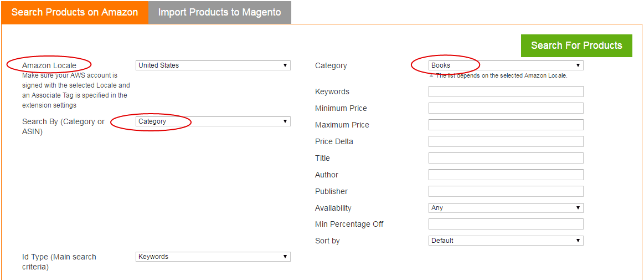Focus the Keywords input field
The width and height of the screenshot is (644, 280).
click(x=506, y=91)
